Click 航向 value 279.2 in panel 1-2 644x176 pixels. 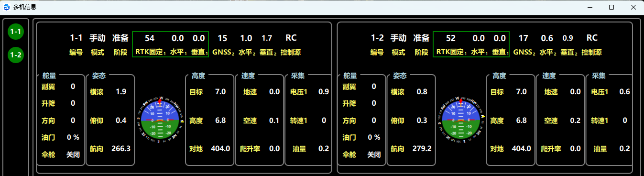point(422,149)
